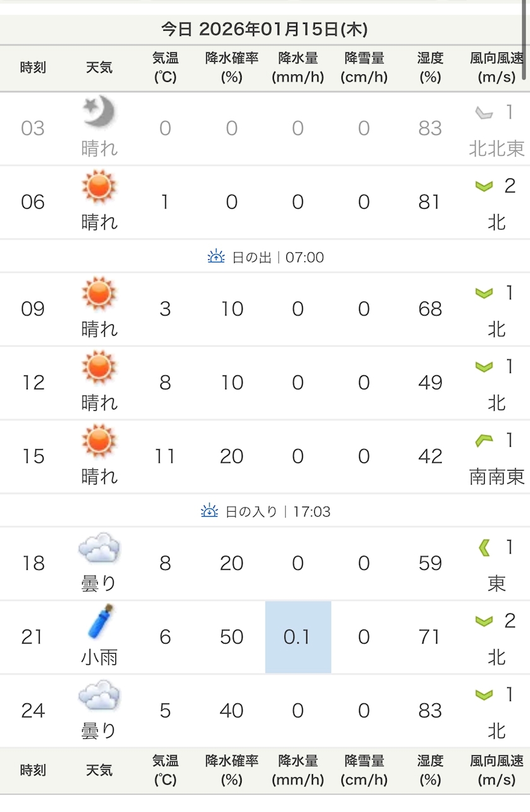
Task: Click the sunny icon in 06時 row
Action: [99, 187]
